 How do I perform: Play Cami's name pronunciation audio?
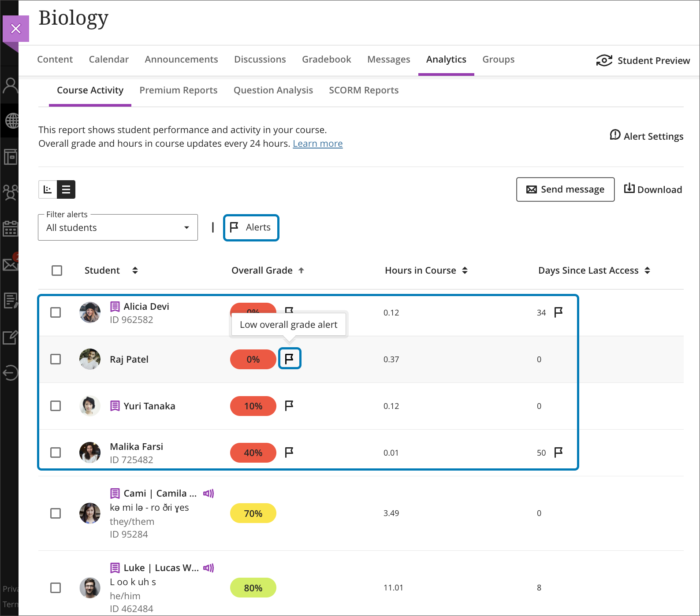click(209, 494)
